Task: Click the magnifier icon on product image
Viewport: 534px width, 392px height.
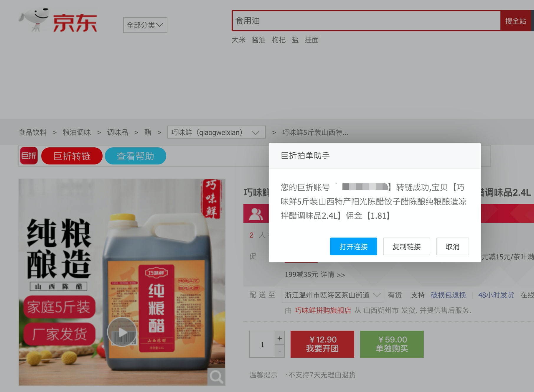Action: (216, 376)
